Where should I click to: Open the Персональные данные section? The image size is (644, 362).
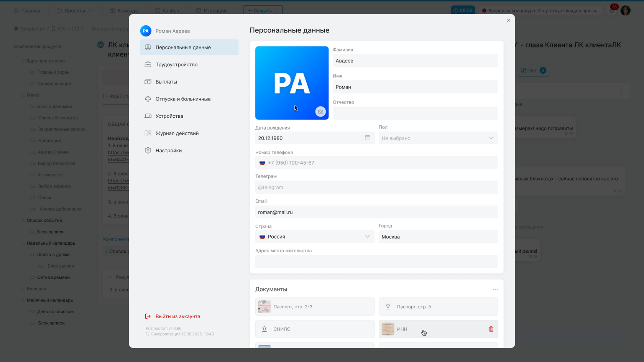point(189,47)
